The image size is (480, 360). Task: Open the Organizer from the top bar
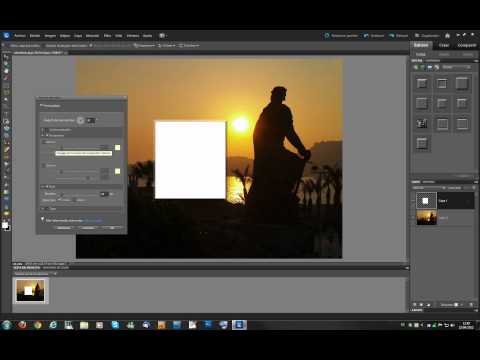(x=427, y=36)
